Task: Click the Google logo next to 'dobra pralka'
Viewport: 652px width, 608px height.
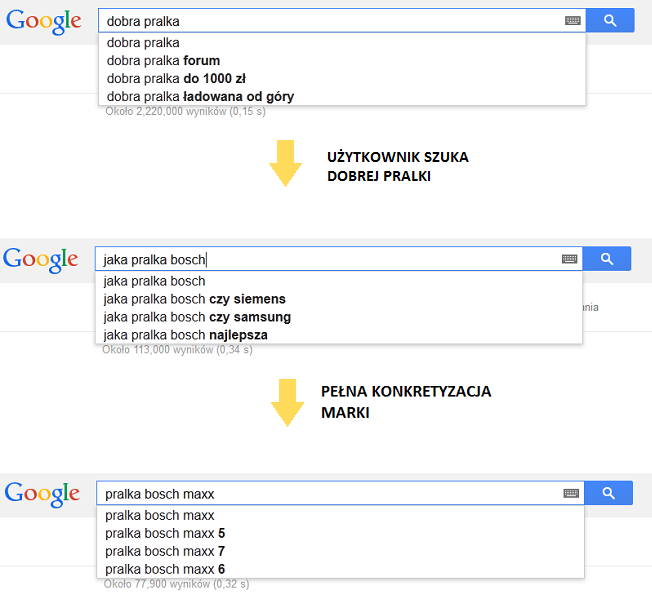Action: [x=44, y=22]
